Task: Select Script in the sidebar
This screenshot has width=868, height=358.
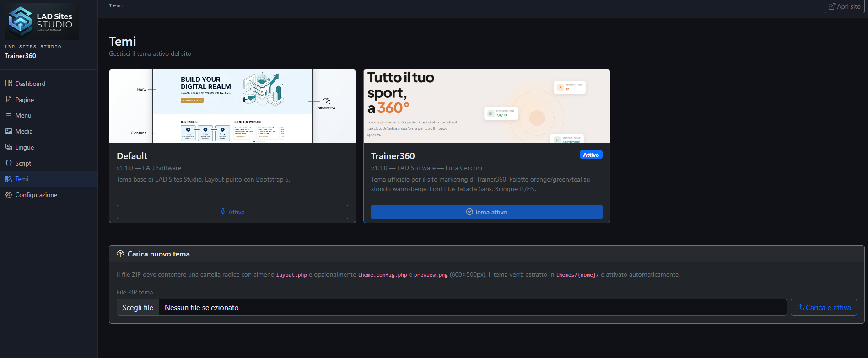Action: (49, 163)
